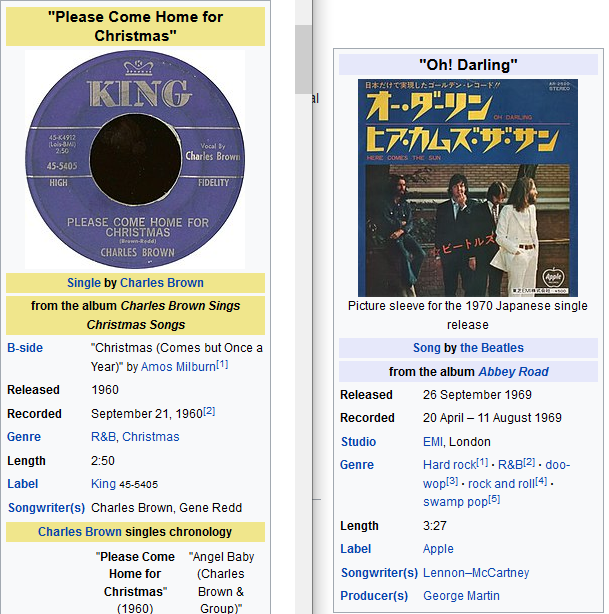Open citation [1] after Hard rock
Image resolution: width=609 pixels, height=614 pixels.
click(x=482, y=462)
